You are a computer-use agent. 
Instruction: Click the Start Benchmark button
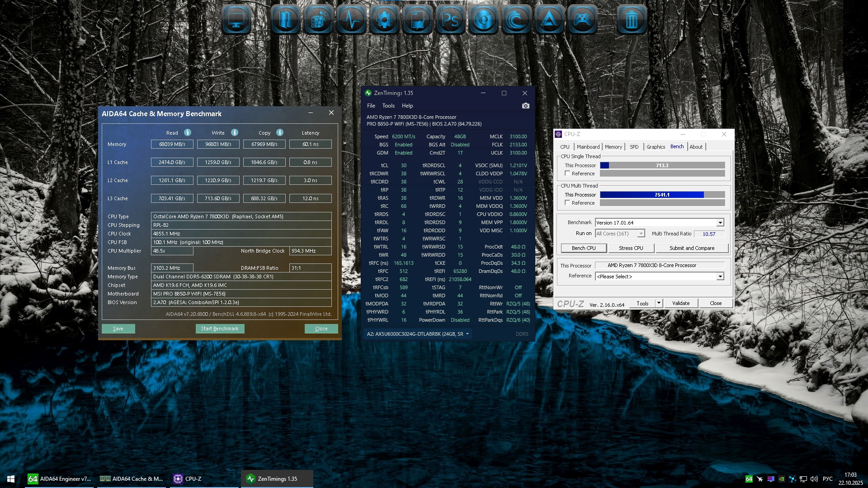220,328
